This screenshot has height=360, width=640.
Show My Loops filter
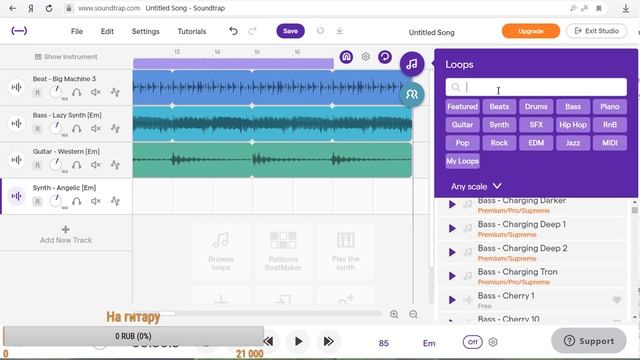click(x=462, y=161)
